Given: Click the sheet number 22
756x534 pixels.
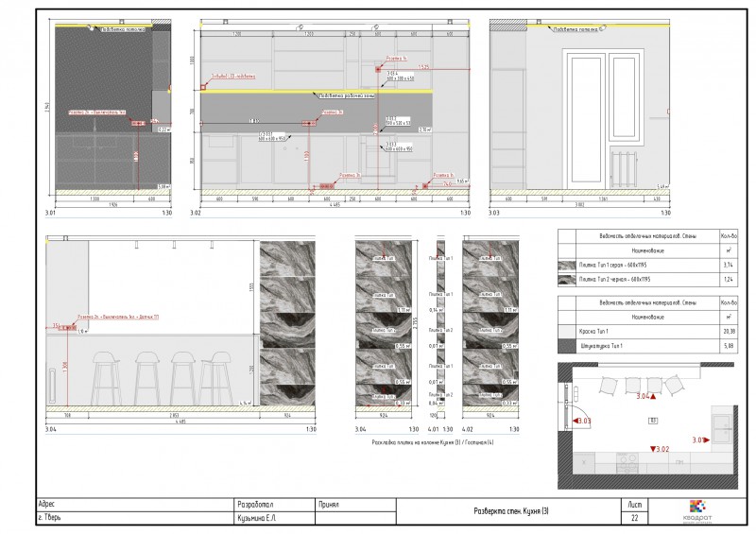Looking at the screenshot, I should pos(634,518).
